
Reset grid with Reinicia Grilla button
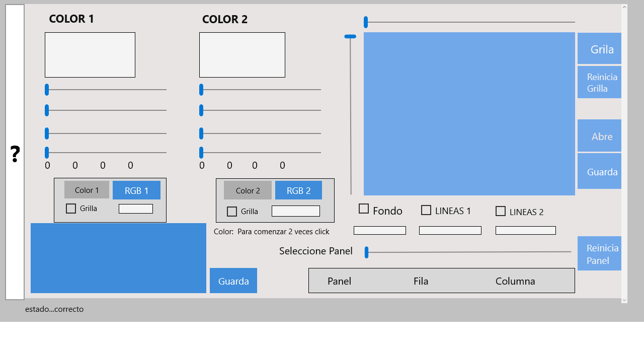coord(599,82)
